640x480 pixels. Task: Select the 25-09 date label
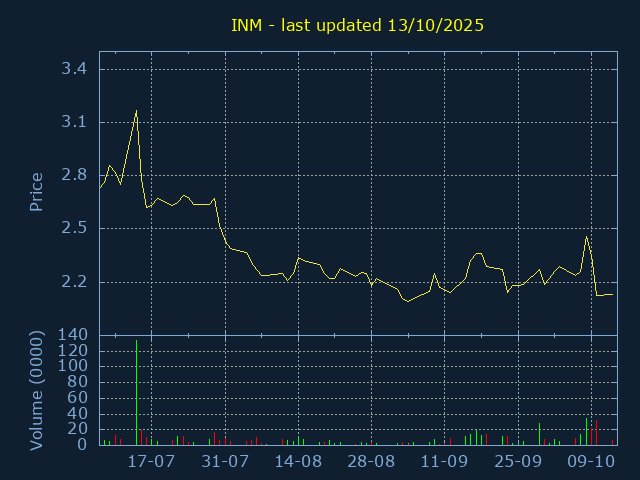(x=518, y=462)
